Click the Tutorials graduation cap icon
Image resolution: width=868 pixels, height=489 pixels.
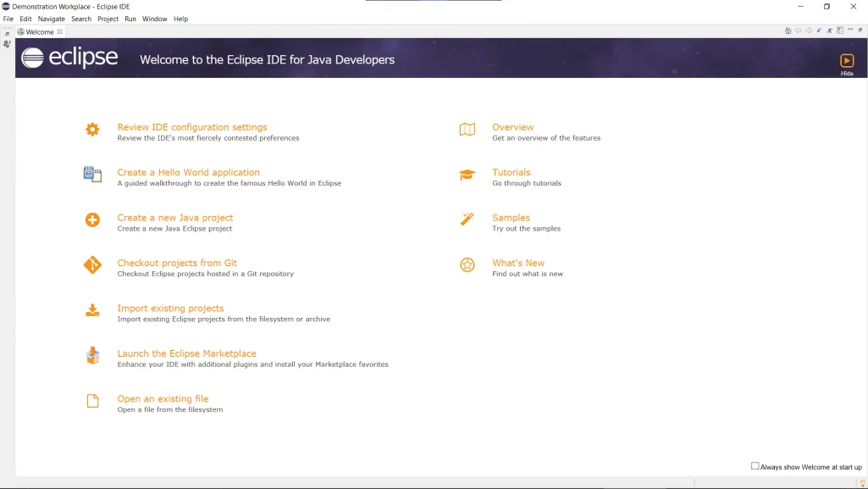pos(467,175)
